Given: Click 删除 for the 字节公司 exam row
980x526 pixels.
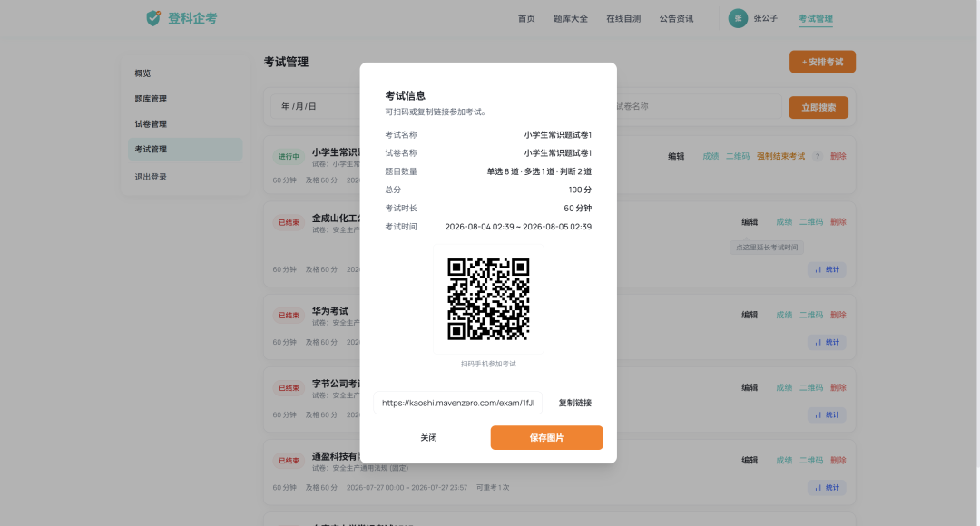Looking at the screenshot, I should pos(838,387).
